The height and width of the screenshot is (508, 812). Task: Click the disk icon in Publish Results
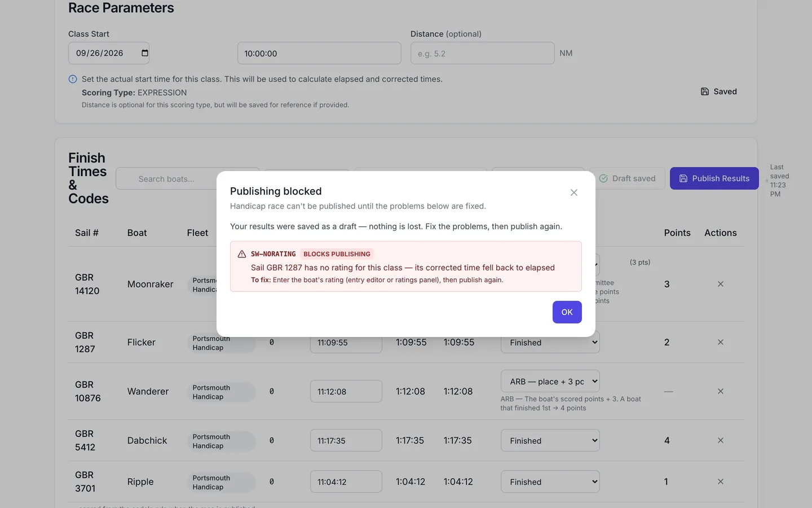coord(683,178)
